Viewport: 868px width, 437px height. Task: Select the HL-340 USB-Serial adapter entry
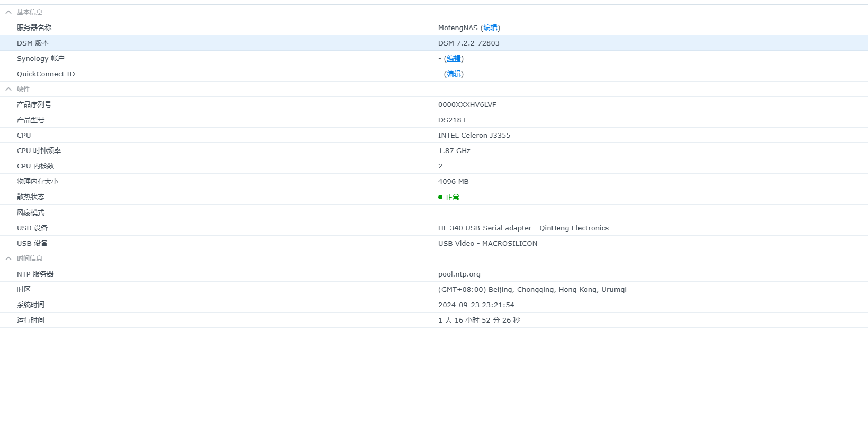click(523, 228)
